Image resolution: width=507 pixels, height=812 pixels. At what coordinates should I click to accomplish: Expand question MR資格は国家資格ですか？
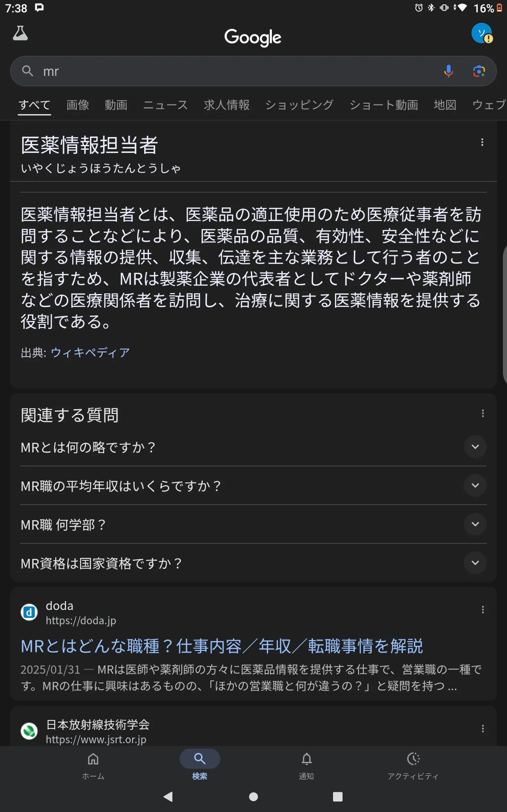(x=253, y=563)
